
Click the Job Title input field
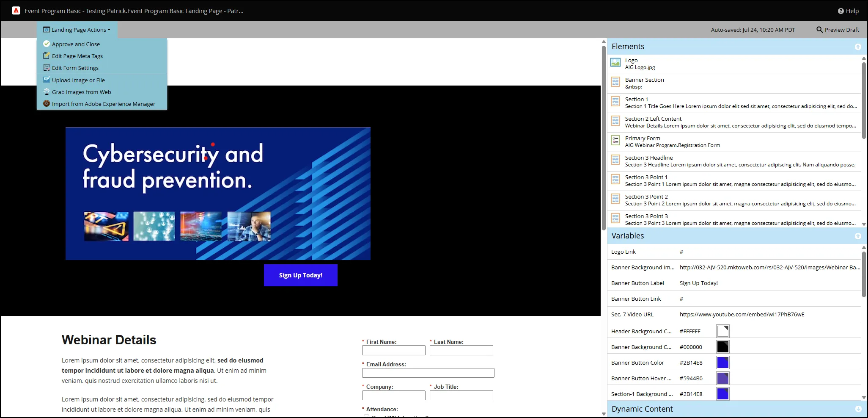tap(461, 395)
